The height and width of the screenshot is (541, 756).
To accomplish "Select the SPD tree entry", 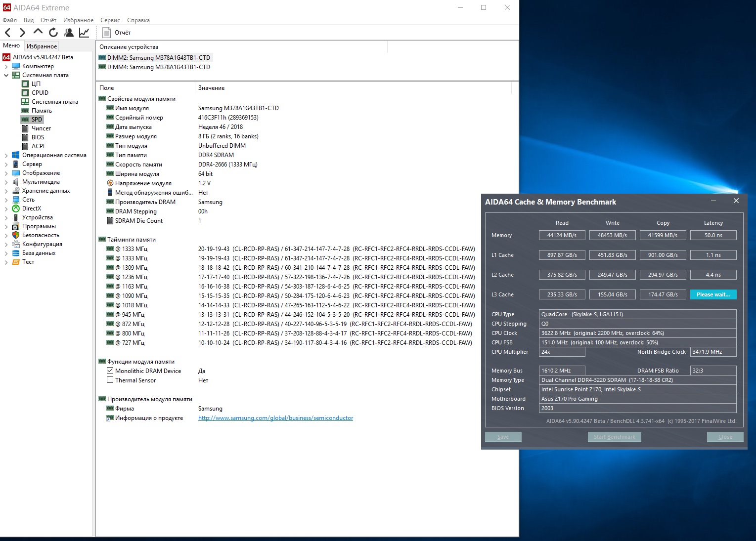I will point(37,120).
